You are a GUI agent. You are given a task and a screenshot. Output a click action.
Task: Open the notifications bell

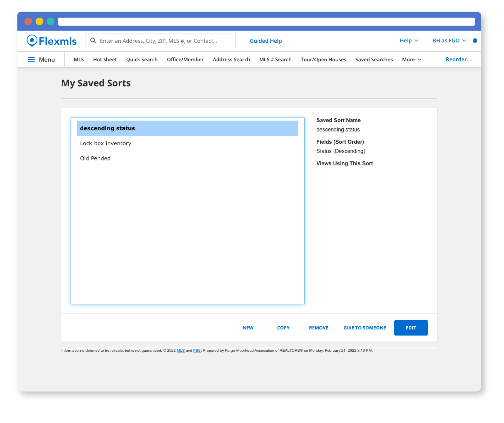pyautogui.click(x=475, y=41)
